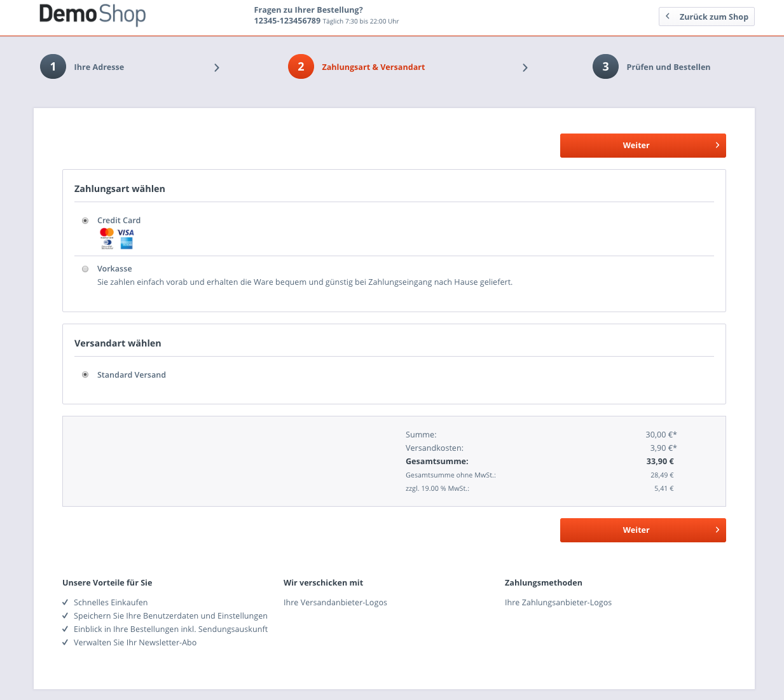Click the chevron after Ihre Adresse step
The height and width of the screenshot is (700, 784).
pos(217,67)
